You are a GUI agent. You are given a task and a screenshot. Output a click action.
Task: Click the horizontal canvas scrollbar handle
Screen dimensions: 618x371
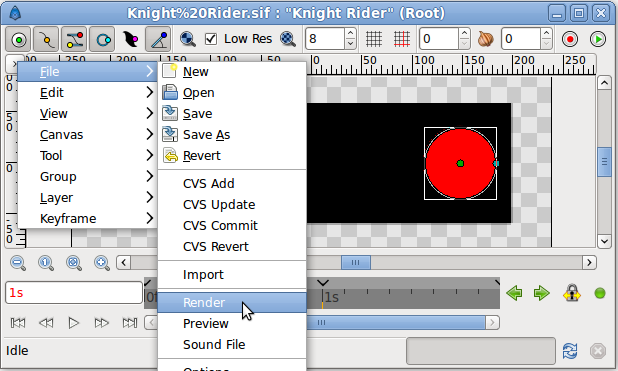[356, 263]
